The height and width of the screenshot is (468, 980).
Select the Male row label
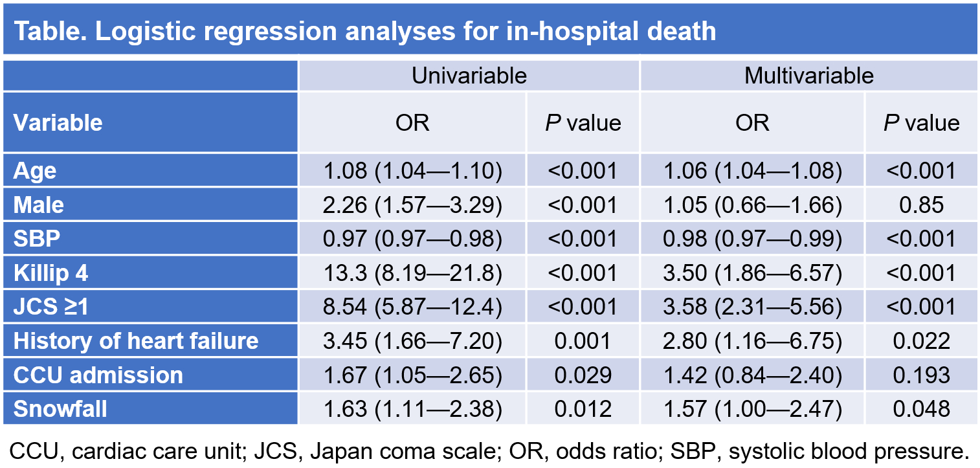(x=39, y=205)
